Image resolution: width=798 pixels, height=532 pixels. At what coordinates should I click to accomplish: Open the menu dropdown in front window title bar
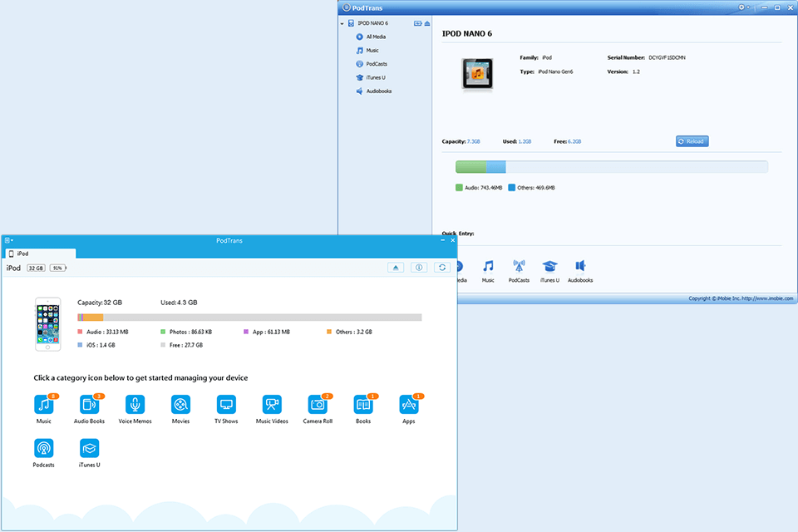pos(9,240)
